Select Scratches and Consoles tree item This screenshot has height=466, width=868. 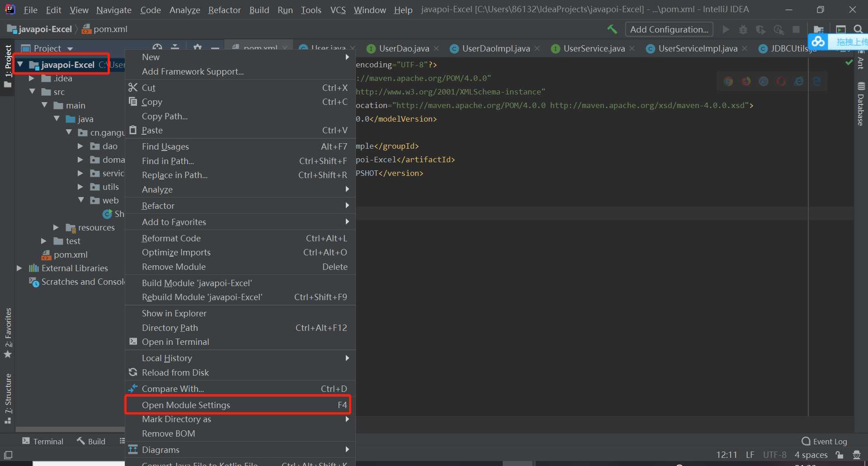(76, 282)
